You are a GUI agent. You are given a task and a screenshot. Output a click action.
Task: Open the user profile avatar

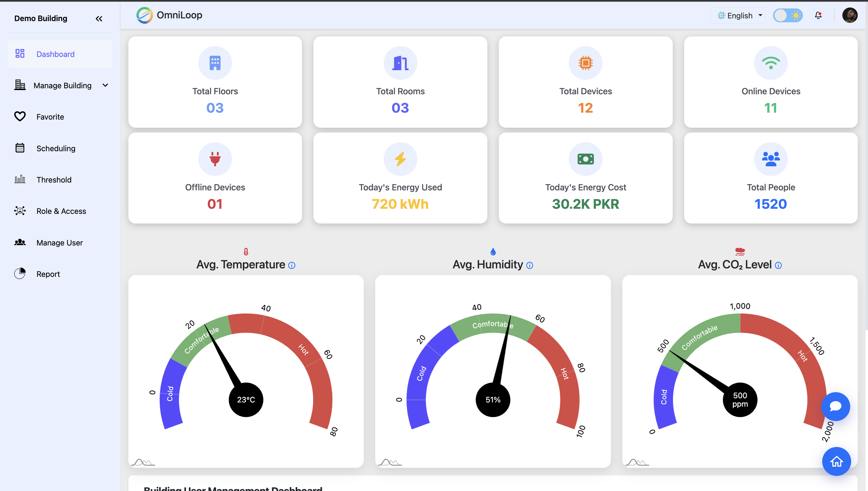pyautogui.click(x=851, y=15)
